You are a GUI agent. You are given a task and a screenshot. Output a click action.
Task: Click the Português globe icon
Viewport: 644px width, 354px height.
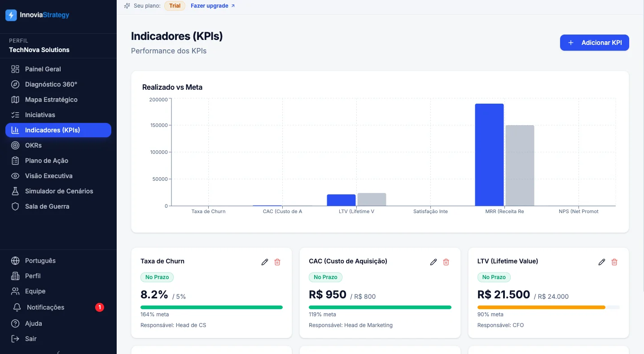(x=15, y=261)
